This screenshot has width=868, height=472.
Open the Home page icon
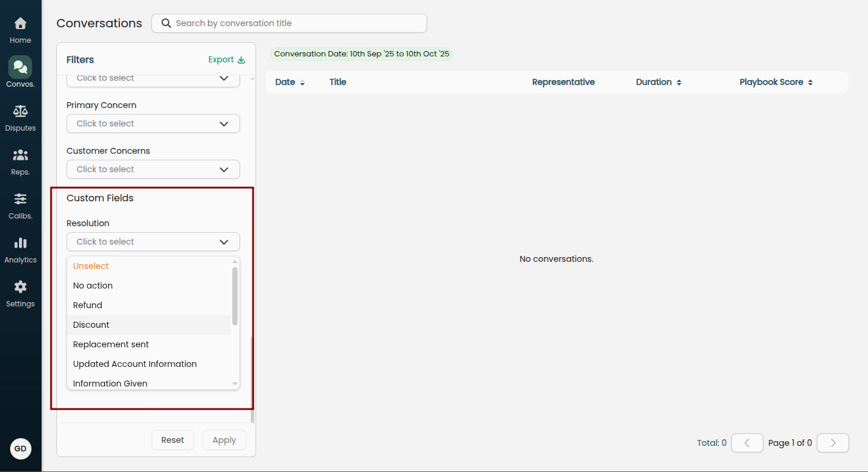click(x=20, y=24)
